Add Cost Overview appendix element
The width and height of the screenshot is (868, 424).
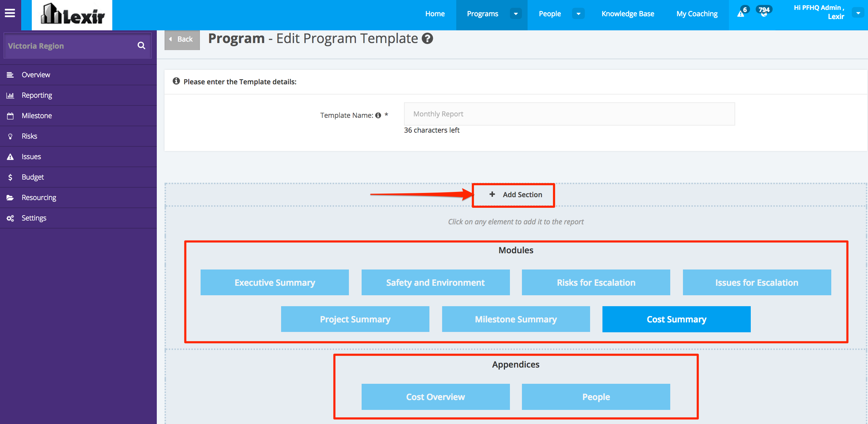click(435, 397)
